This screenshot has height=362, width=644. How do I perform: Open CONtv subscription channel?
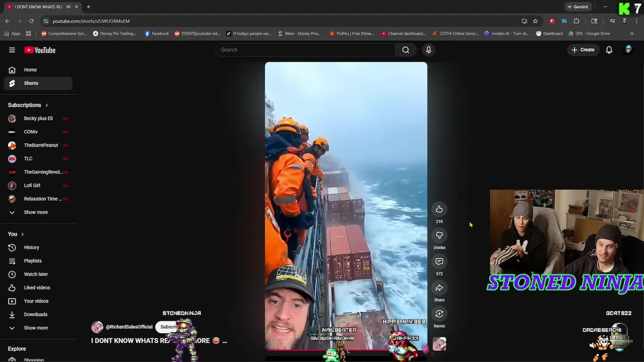pos(38,132)
